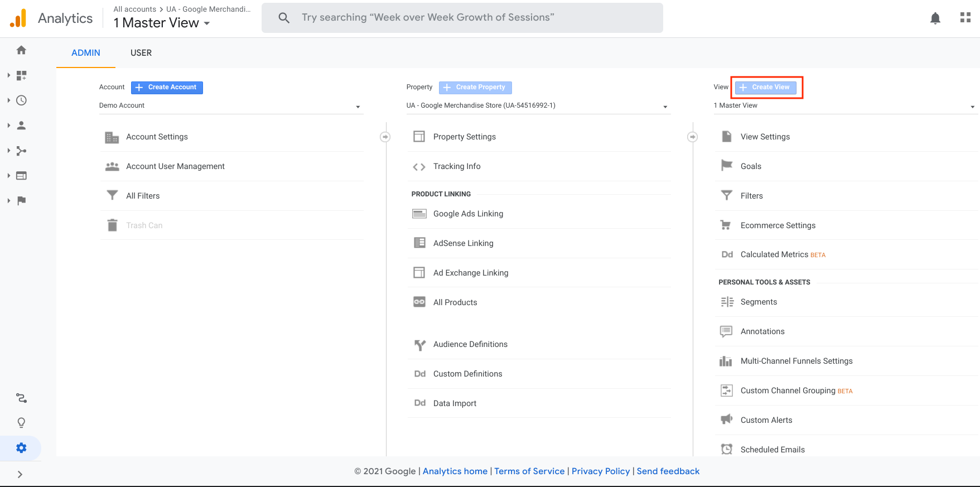The image size is (980, 487).
Task: Open Discover lightbulb icon in sidebar
Action: [x=21, y=423]
